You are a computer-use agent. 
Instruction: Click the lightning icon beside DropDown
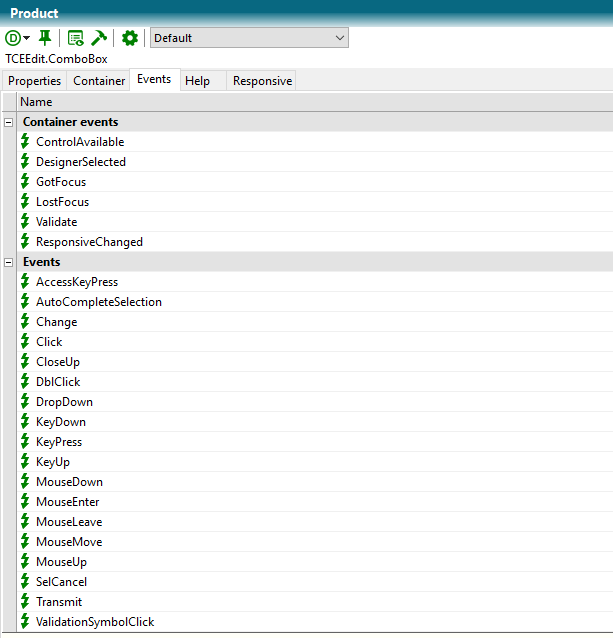(x=26, y=402)
